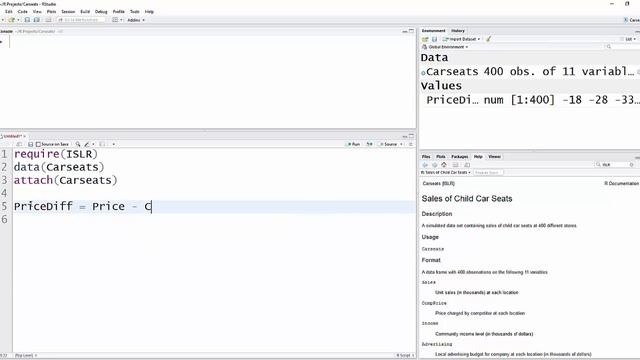Switch to the History tab

(x=458, y=31)
